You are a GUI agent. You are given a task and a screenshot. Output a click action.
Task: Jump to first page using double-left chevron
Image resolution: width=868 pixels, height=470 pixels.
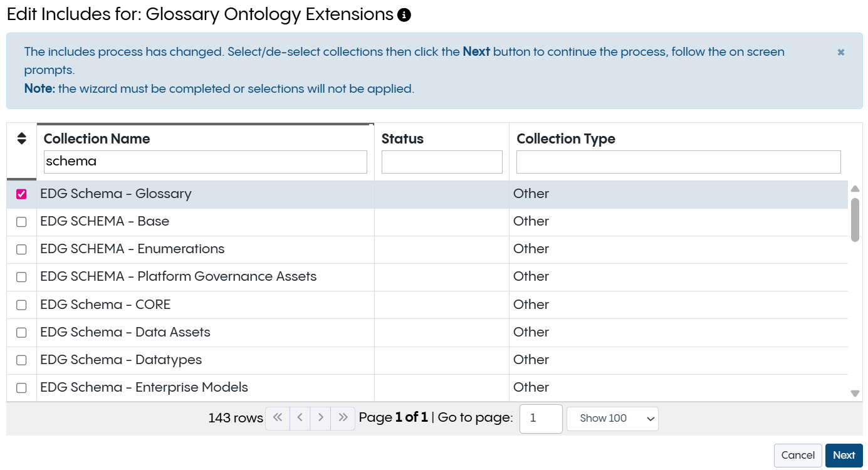(278, 418)
